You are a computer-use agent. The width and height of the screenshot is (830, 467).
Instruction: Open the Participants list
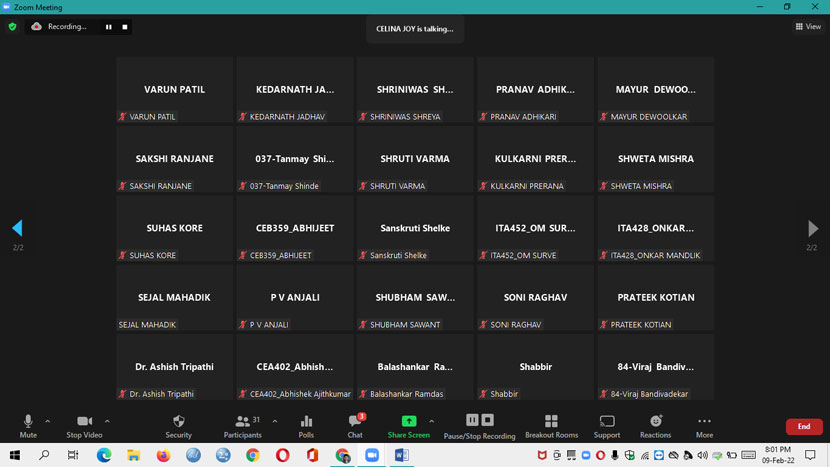tap(243, 426)
